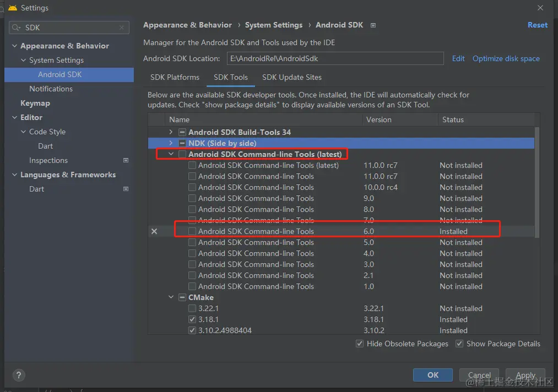Toggle the CMake group checkbox

pyautogui.click(x=182, y=297)
